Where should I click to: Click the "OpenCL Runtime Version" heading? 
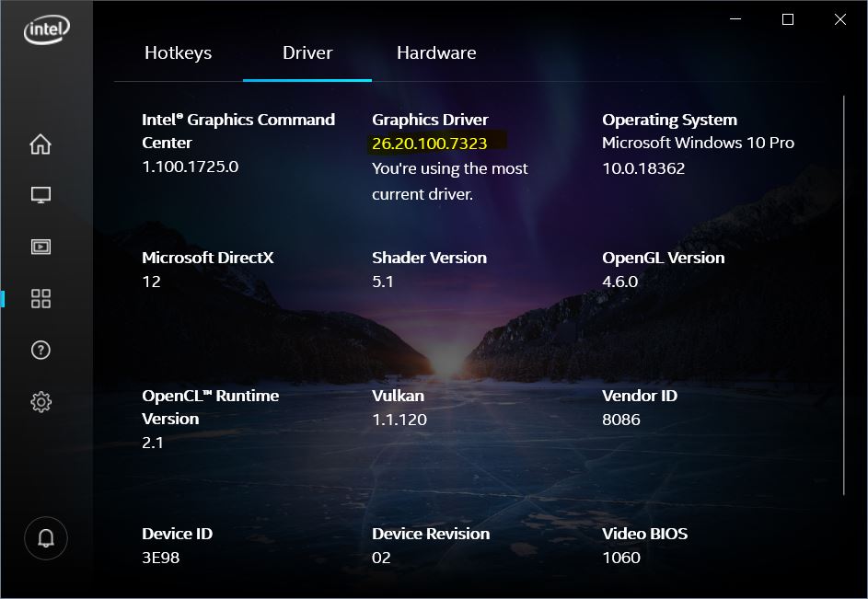pyautogui.click(x=211, y=407)
